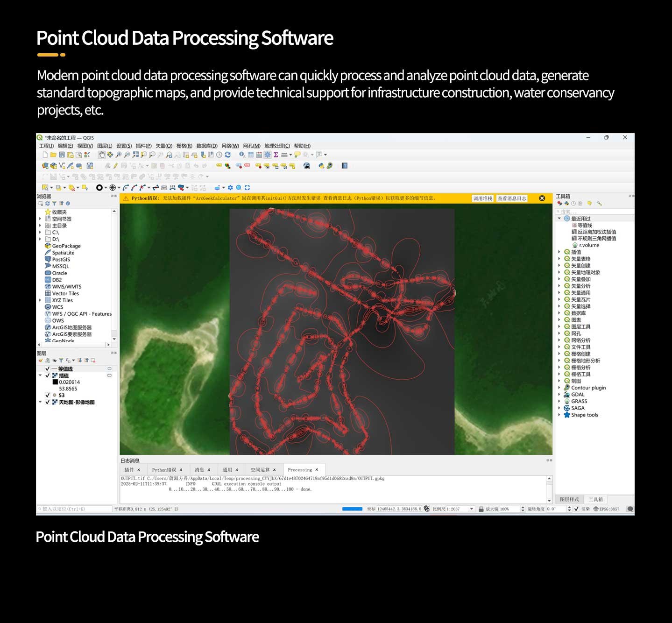Image resolution: width=672 pixels, height=623 pixels.
Task: Toggle the 渲染 render checkbox in status bar
Action: pos(576,509)
